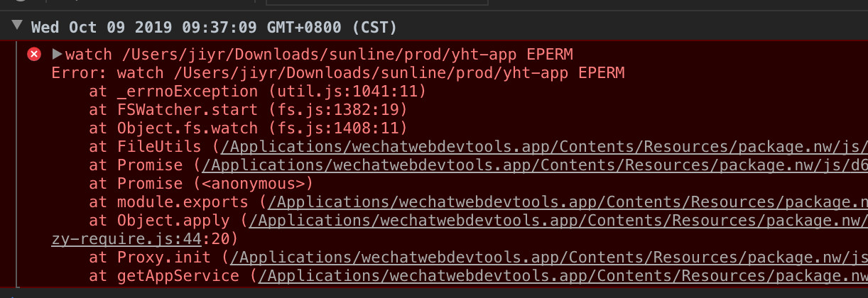Click the log group timestamp header text
The height and width of the screenshot is (298, 868).
pyautogui.click(x=214, y=27)
